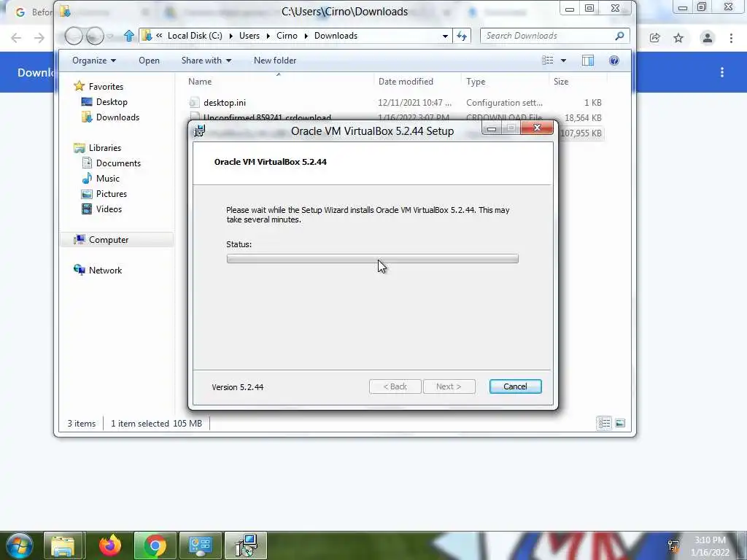
Task: Go forward in Chrome
Action: 39,38
